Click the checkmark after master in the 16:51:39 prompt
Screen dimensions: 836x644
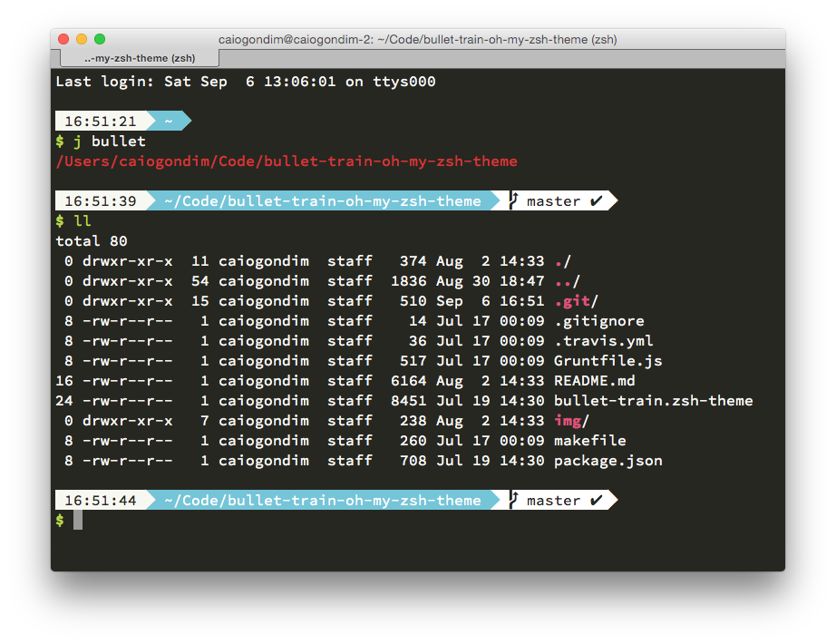click(x=596, y=200)
